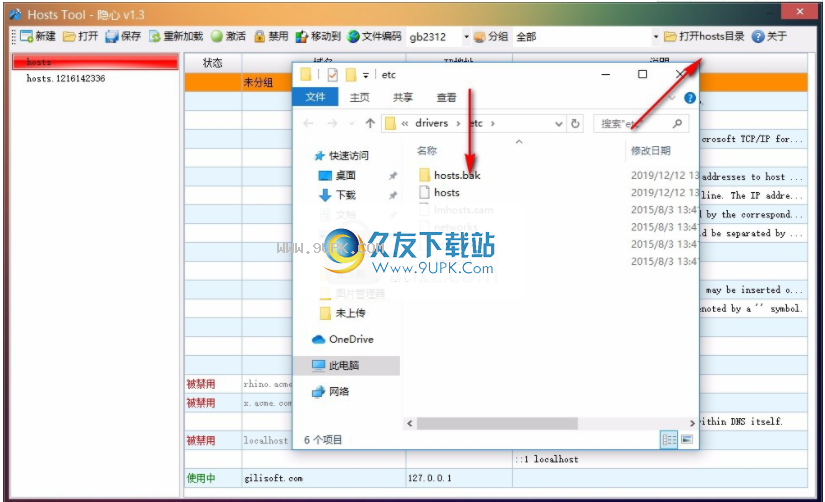The width and height of the screenshot is (825, 502).
Task: Select 网络 in the navigation pane
Action: pos(331,391)
